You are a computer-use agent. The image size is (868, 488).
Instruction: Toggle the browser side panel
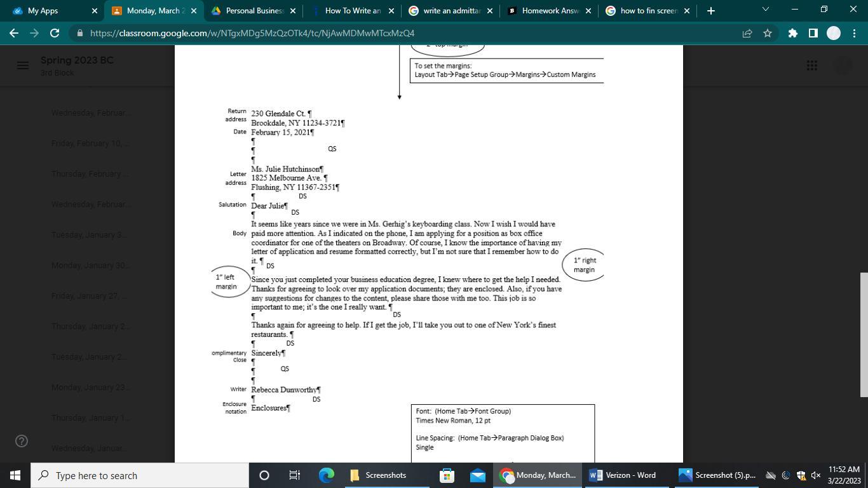pos(813,33)
